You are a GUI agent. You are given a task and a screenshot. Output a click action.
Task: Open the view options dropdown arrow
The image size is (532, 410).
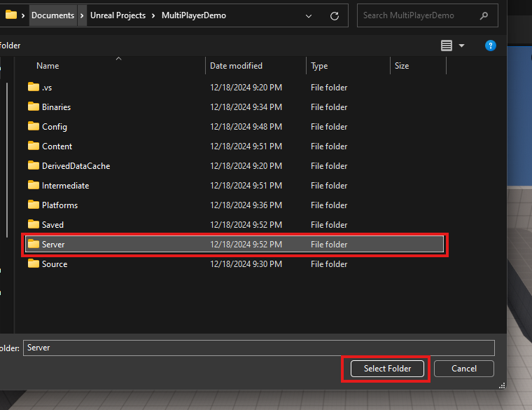click(461, 46)
